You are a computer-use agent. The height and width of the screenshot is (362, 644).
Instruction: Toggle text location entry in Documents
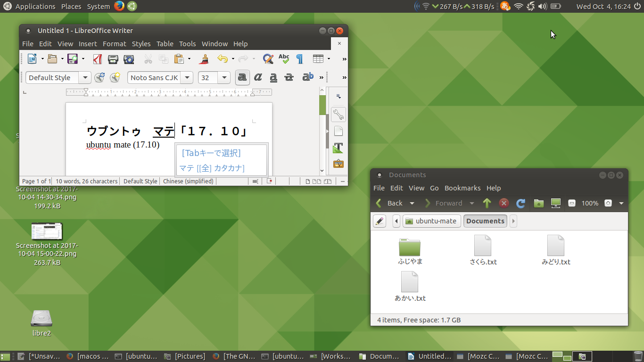(x=380, y=221)
